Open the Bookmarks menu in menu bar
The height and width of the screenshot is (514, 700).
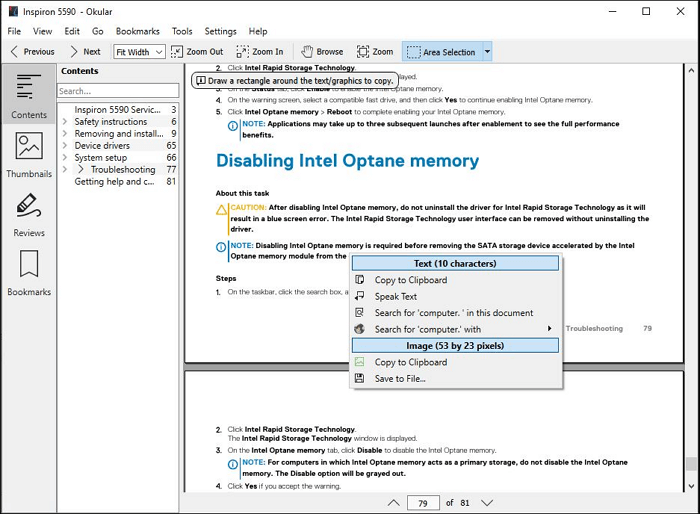(137, 31)
